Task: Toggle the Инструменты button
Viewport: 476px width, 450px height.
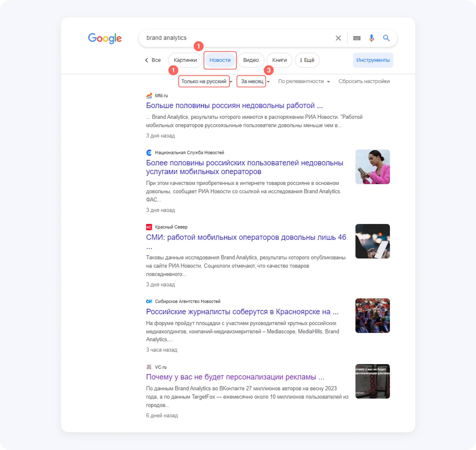Action: pos(373,60)
